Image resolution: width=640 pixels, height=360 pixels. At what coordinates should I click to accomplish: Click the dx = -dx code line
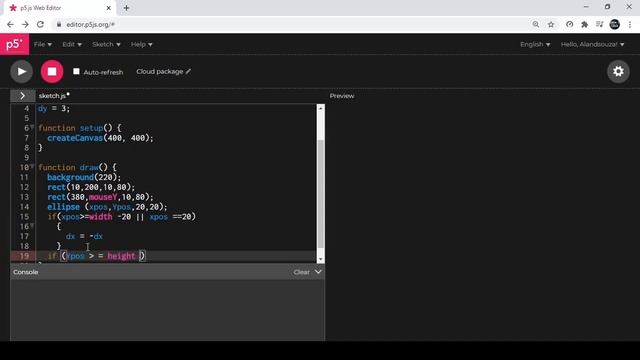(84, 236)
